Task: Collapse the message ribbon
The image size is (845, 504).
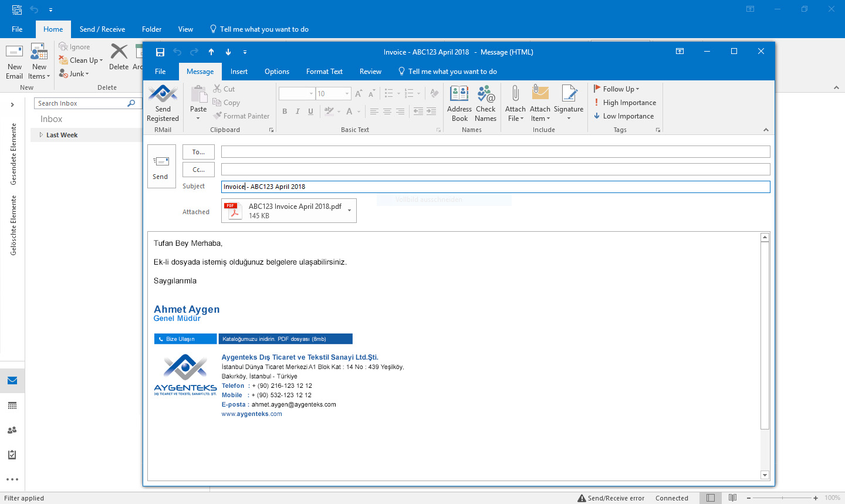Action: (x=766, y=130)
